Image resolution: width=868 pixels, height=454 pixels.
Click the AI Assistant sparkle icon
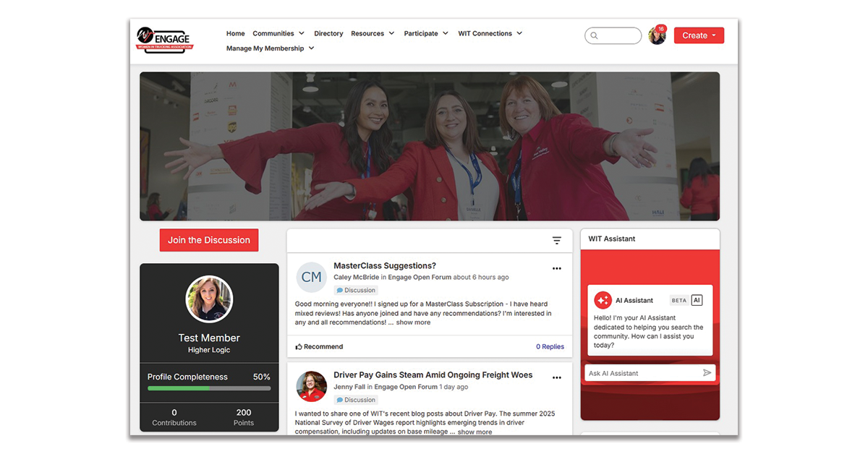pos(603,300)
